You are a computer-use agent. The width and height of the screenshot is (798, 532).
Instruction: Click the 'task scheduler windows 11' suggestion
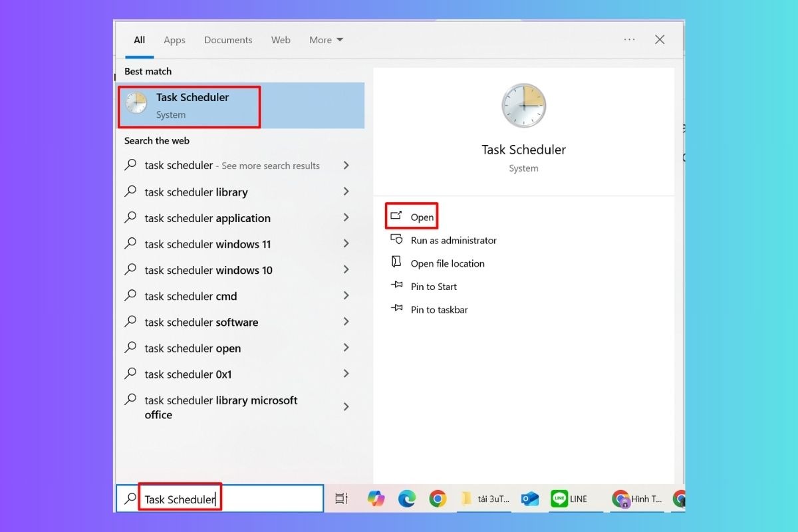click(x=207, y=244)
